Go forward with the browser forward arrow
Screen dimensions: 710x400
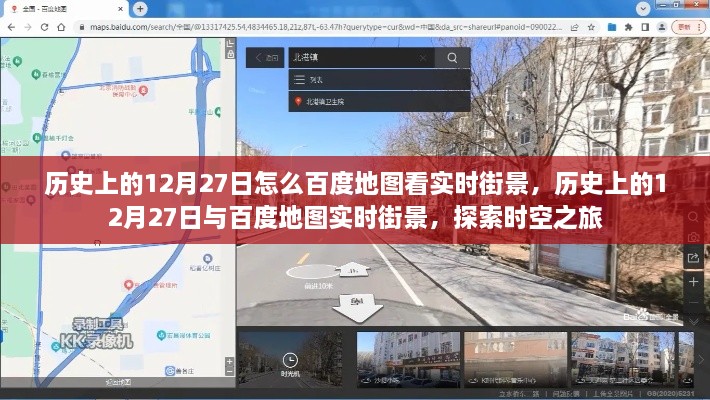pos(28,27)
